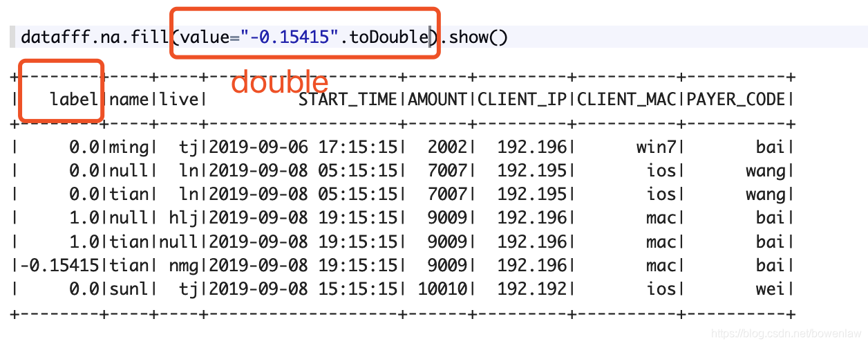Click the ios cell in sunl row
868x346 pixels.
pyautogui.click(x=661, y=289)
